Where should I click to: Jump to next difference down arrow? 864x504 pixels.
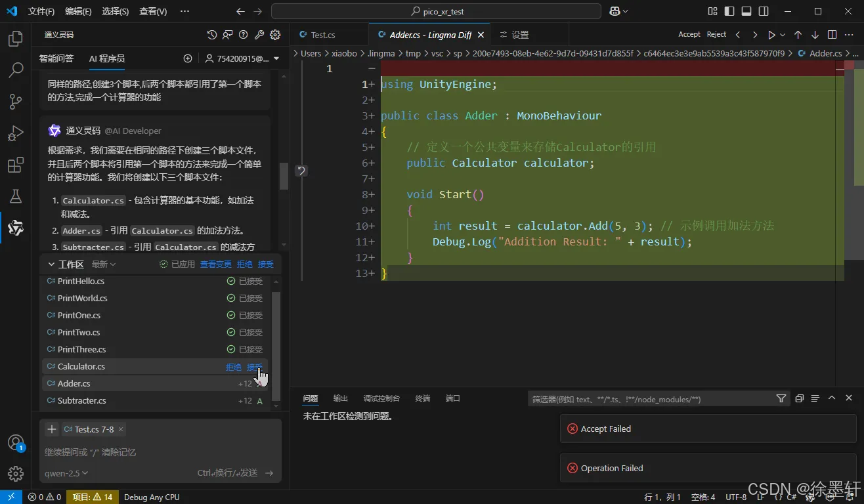[815, 35]
